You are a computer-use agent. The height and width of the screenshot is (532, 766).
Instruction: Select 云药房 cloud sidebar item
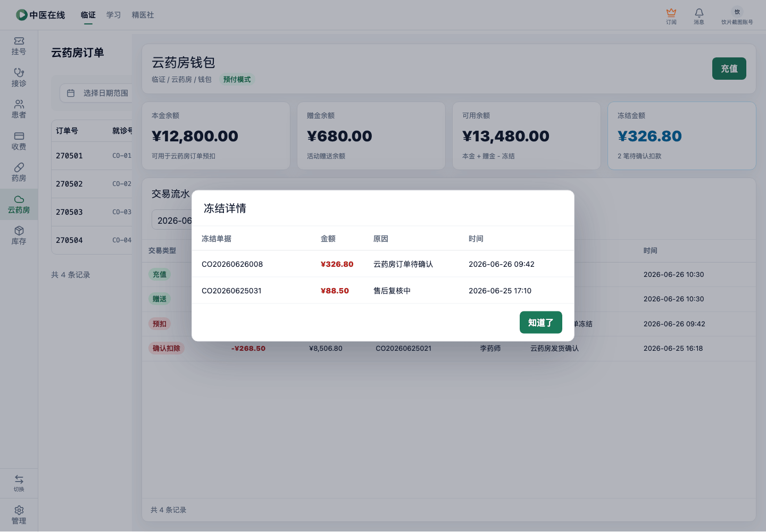[x=19, y=205]
